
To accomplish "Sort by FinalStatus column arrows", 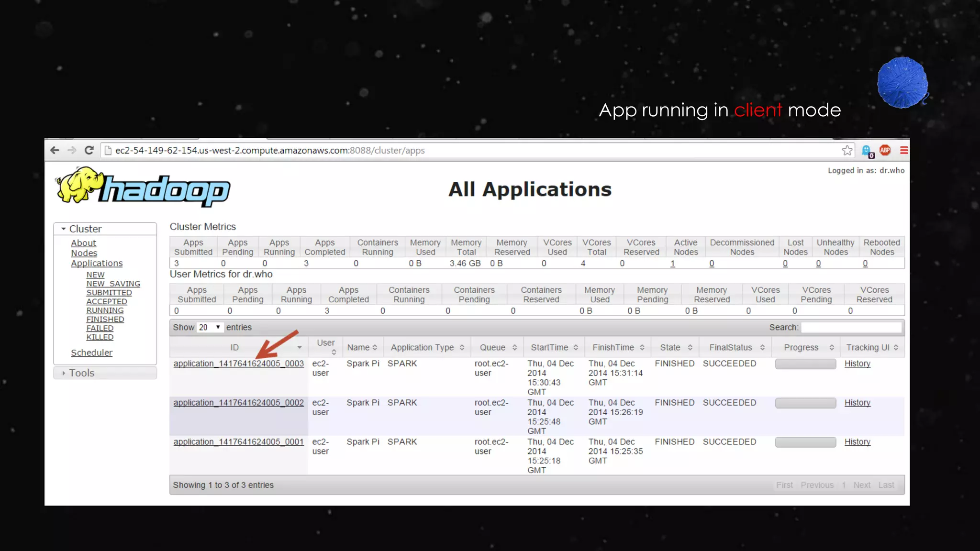I will (x=762, y=348).
